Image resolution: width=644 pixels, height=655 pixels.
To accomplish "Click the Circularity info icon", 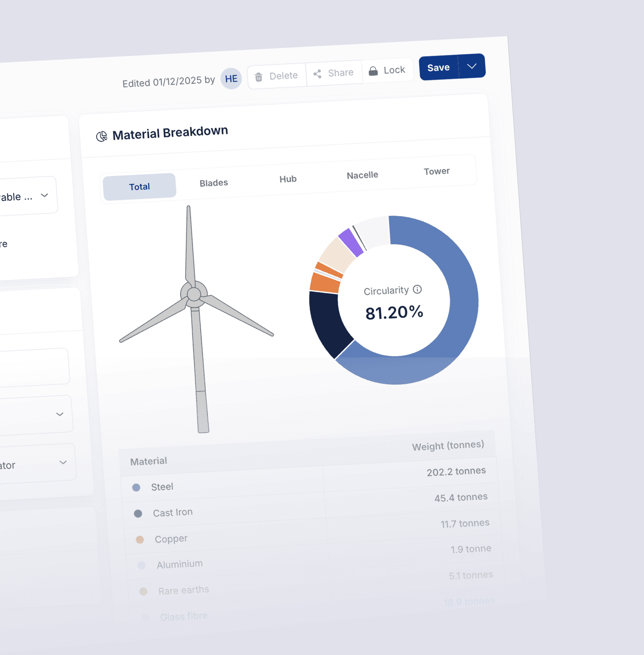I will (417, 289).
